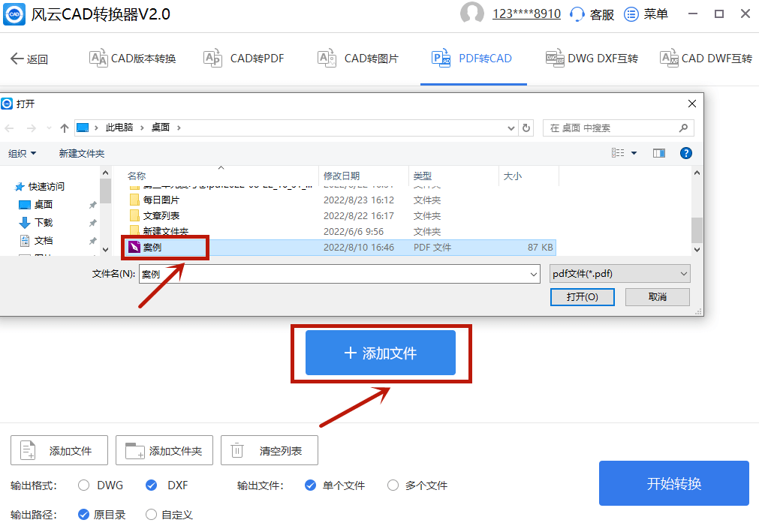Sort by 大小 column header
759x532 pixels.
tap(512, 176)
